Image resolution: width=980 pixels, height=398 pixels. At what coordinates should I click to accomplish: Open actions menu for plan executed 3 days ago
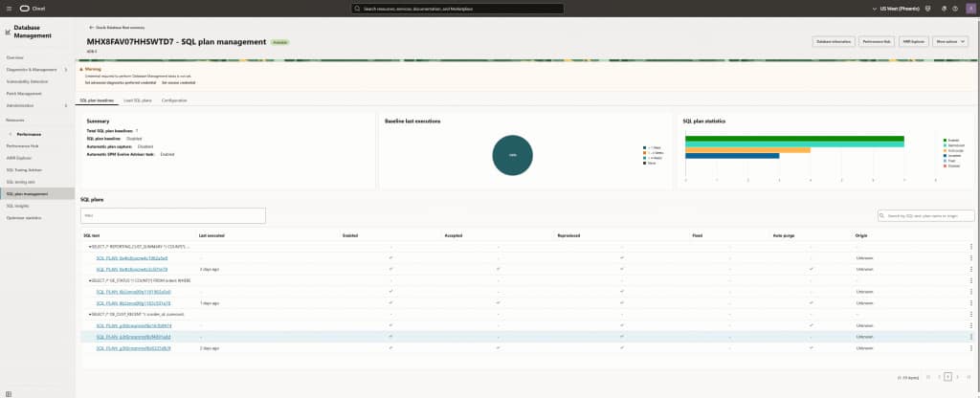coord(970,269)
